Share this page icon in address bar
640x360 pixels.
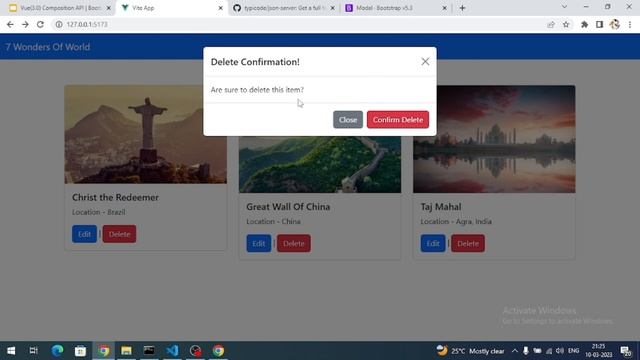[551, 24]
